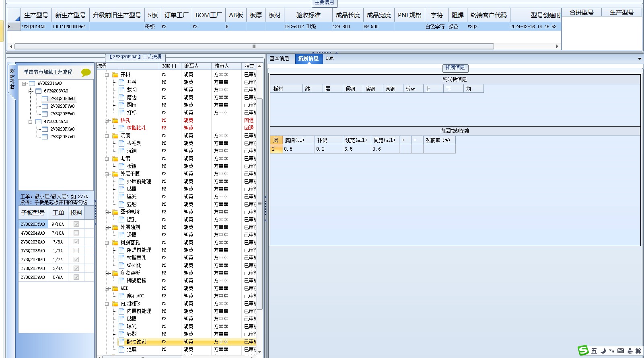Click the 生产型号 column header in main grid
This screenshot has width=644, height=358.
coord(36,15)
